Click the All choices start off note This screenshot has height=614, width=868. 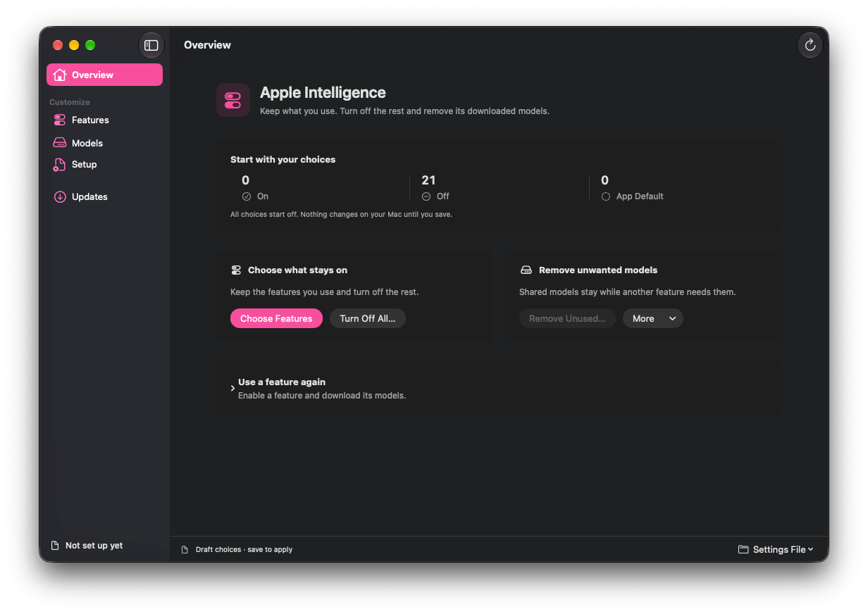(341, 214)
